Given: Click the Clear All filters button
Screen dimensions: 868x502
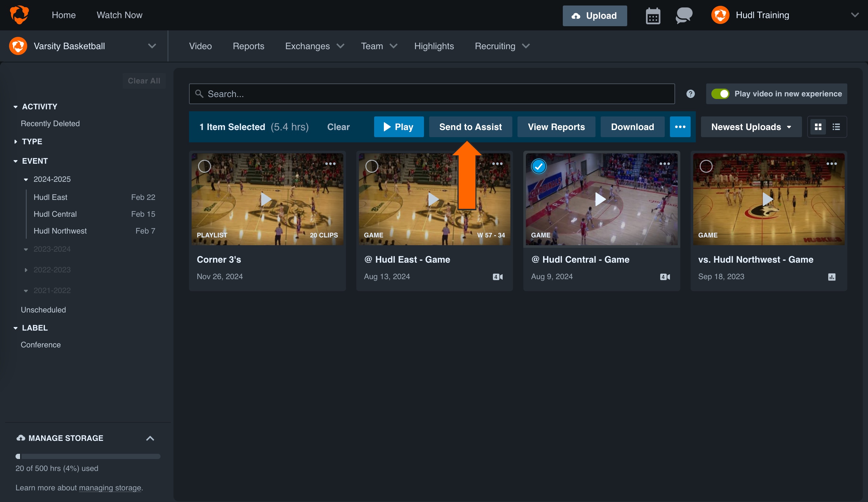Looking at the screenshot, I should click(144, 81).
